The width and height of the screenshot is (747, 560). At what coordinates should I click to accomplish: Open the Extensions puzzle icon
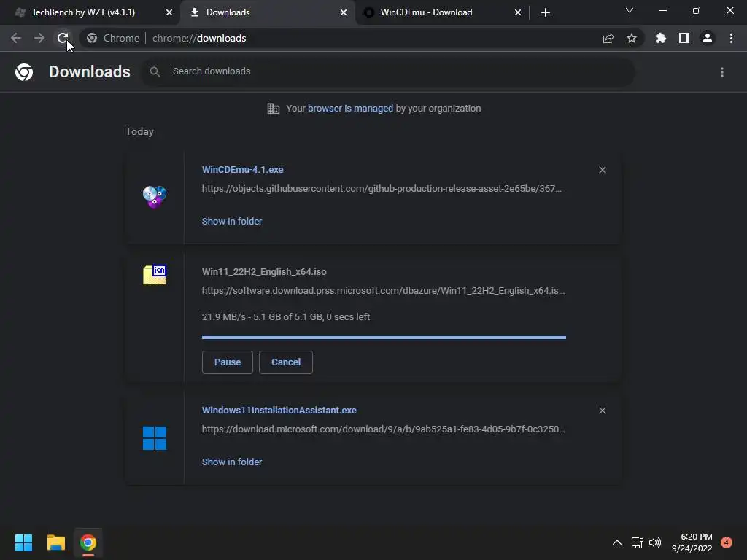click(661, 38)
